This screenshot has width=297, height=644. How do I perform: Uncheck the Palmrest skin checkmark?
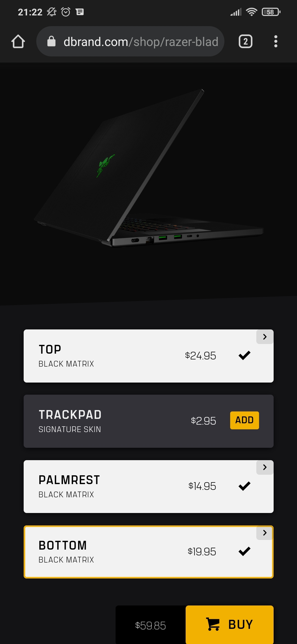tap(244, 486)
